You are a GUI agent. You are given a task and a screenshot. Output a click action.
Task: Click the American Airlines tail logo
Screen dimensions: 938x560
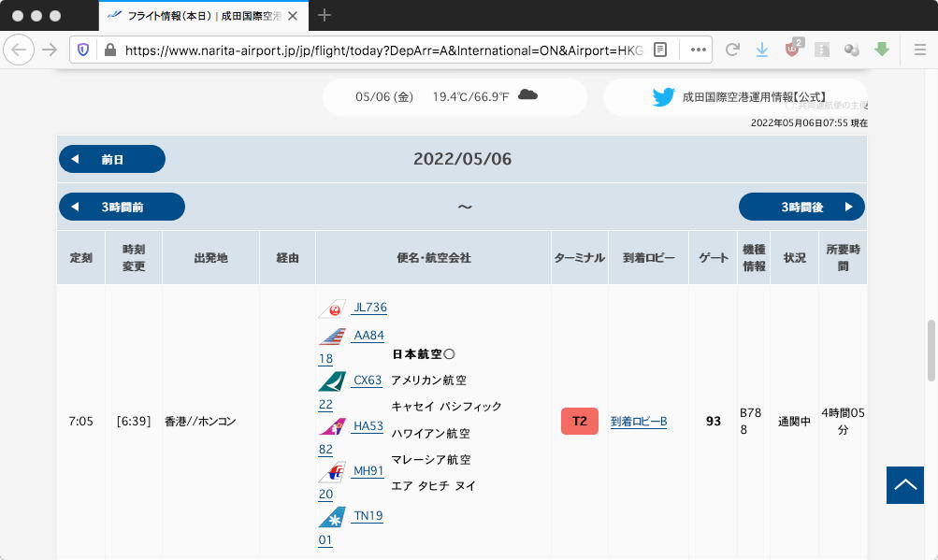coord(333,337)
